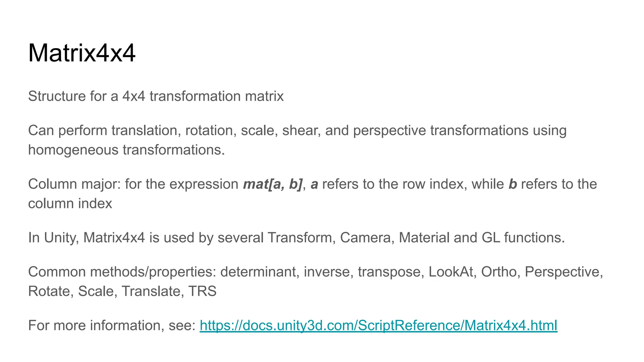Image resolution: width=644 pixels, height=362 pixels.
Task: Click the 'TRS' text
Action: pyautogui.click(x=202, y=291)
